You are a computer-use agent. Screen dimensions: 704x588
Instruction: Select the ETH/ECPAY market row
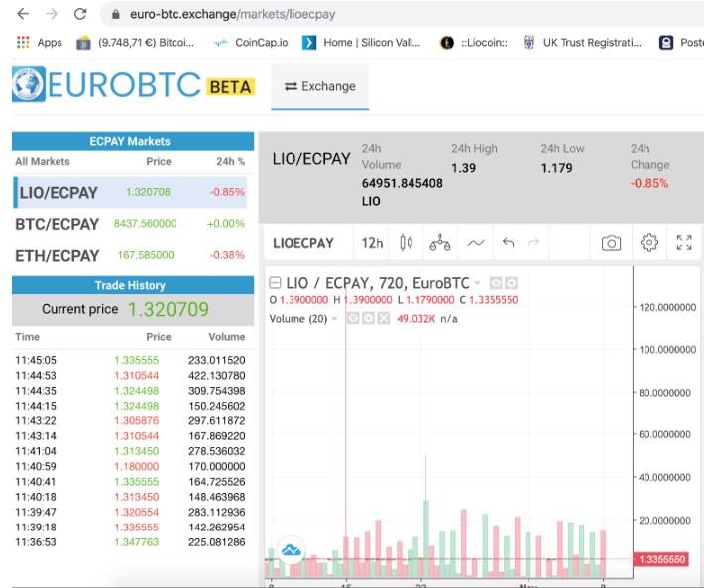(x=130, y=255)
